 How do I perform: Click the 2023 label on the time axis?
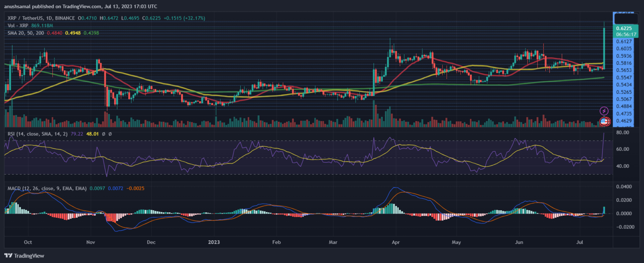point(214,242)
